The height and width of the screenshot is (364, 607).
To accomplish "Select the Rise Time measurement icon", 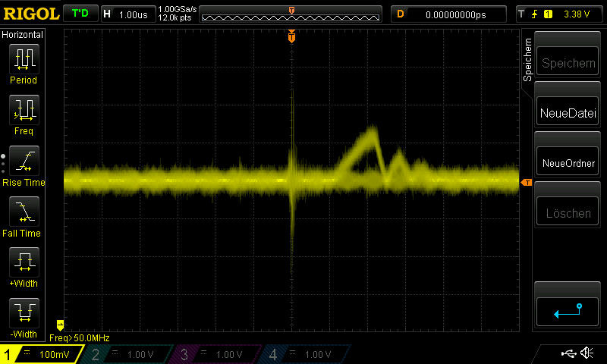I will pyautogui.click(x=24, y=161).
